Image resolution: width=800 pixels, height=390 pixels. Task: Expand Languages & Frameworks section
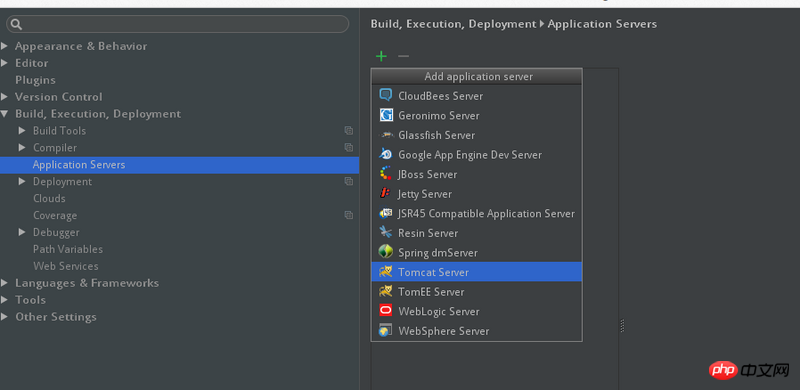(x=5, y=283)
